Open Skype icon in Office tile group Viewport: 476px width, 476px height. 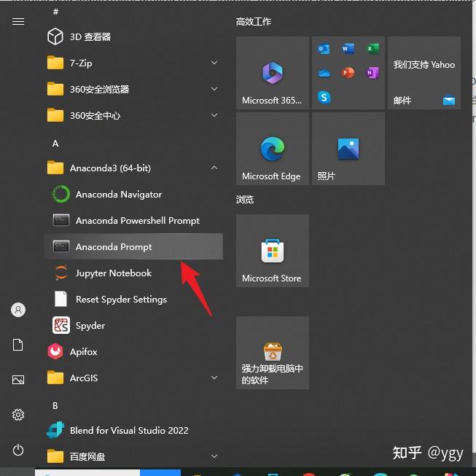pos(324,98)
